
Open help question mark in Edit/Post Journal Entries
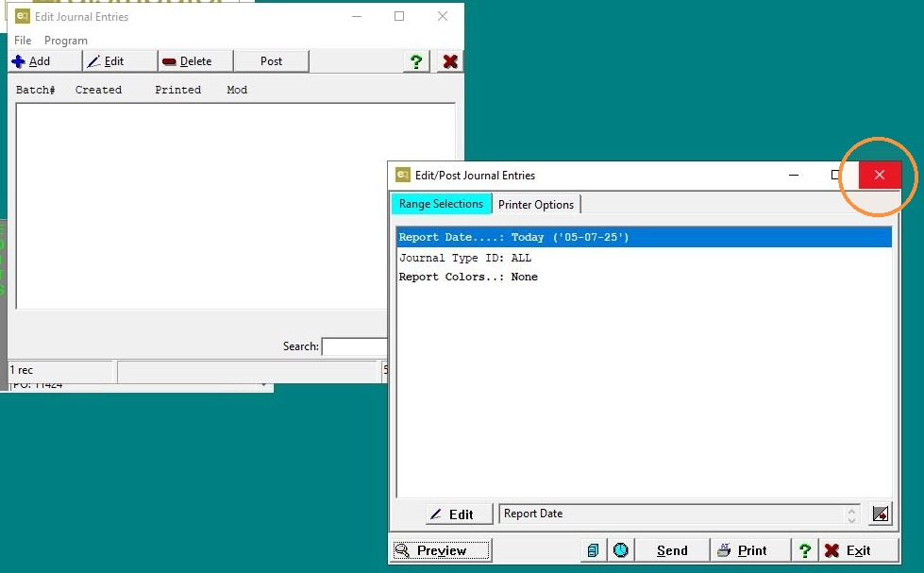point(805,550)
